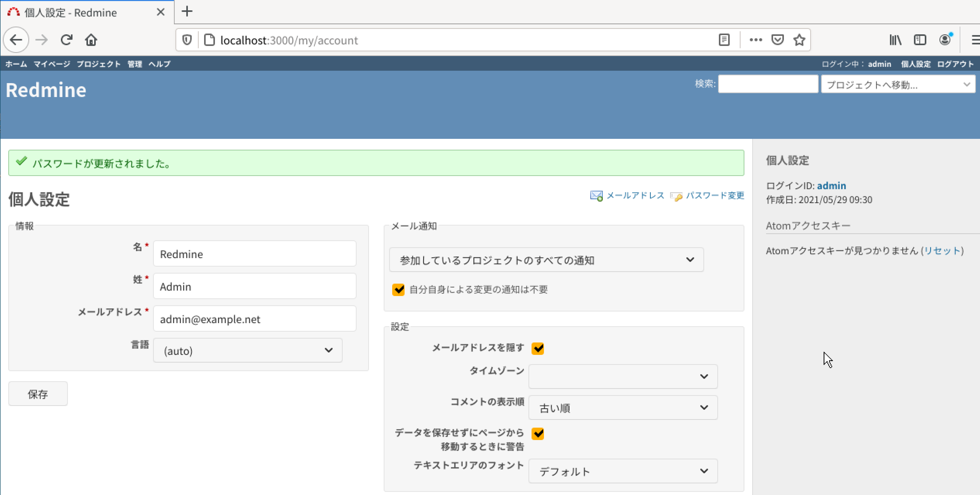Reload the current page
This screenshot has width=980, height=495.
point(67,40)
